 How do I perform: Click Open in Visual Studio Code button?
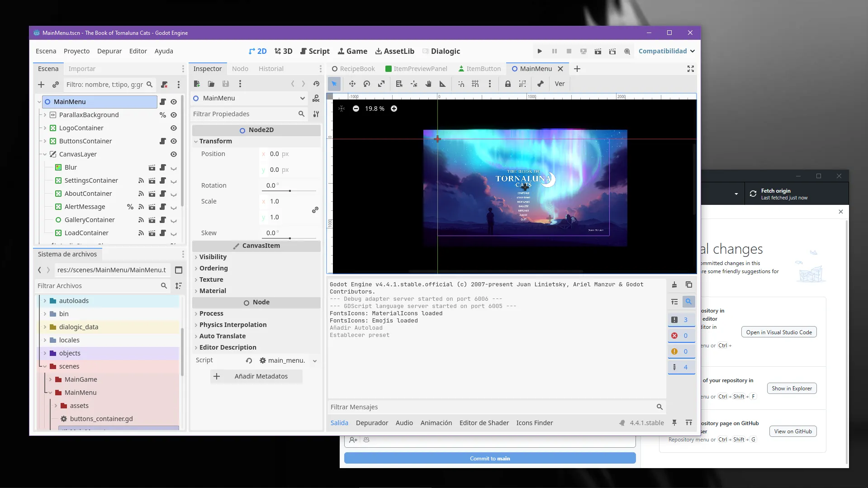(x=778, y=332)
